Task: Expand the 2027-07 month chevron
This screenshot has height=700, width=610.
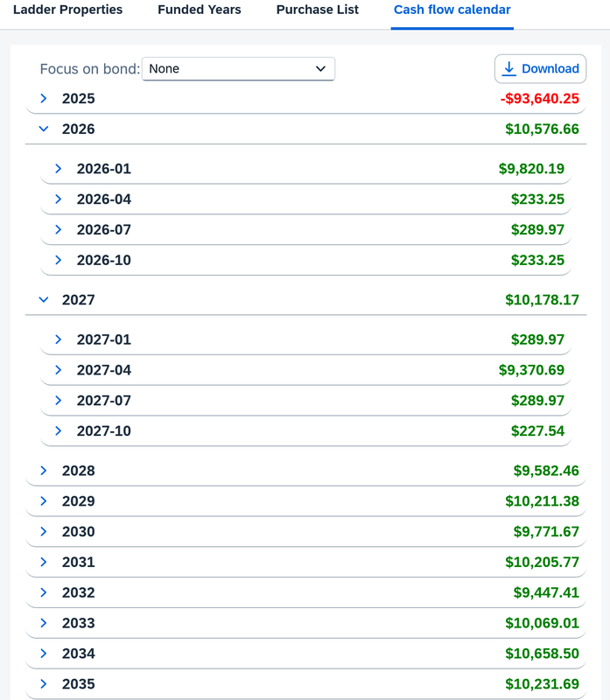Action: [x=58, y=401]
